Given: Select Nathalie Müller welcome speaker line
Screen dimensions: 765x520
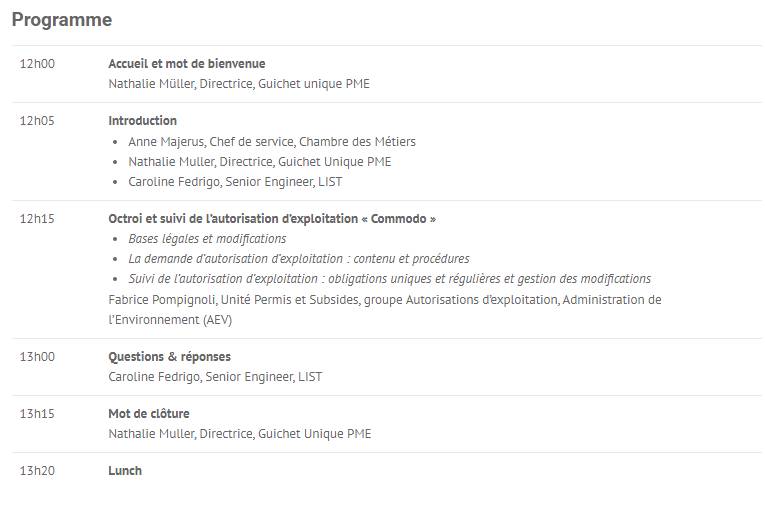Looking at the screenshot, I should click(x=239, y=84).
